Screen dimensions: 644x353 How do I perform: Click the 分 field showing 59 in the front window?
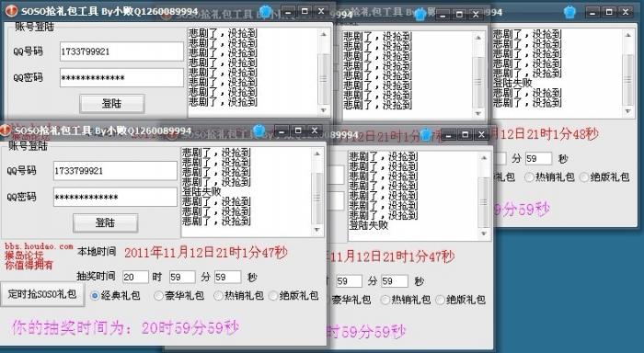[x=182, y=277]
